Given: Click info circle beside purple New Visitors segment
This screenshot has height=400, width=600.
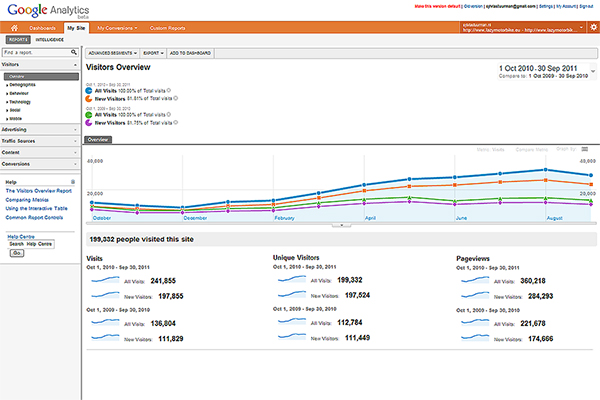Looking at the screenshot, I should point(176,122).
